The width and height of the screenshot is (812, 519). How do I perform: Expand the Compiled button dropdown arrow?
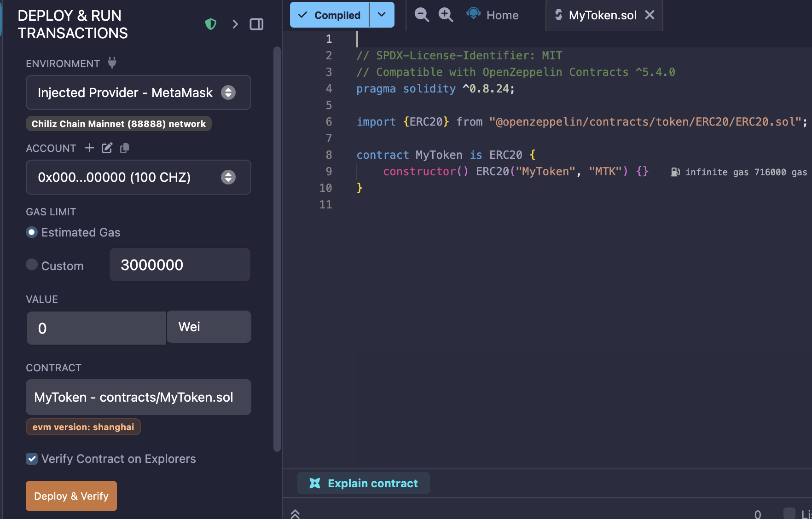coord(382,15)
